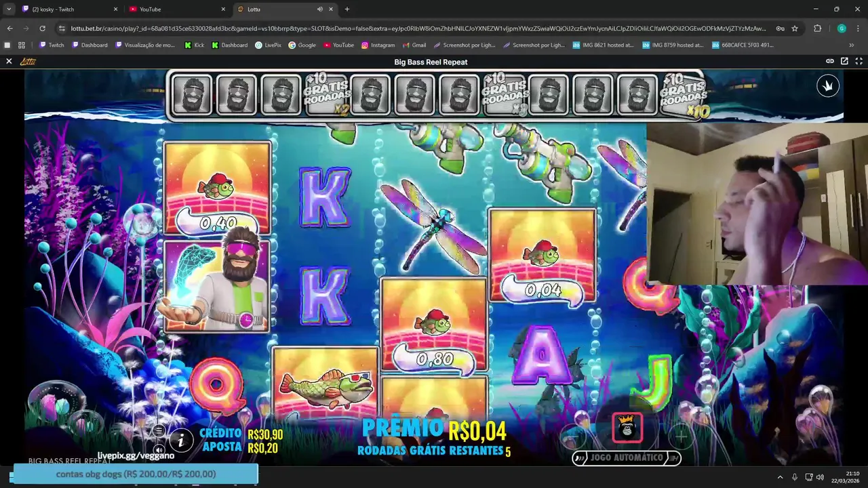
Task: Open the Kick bookmark
Action: [x=194, y=45]
